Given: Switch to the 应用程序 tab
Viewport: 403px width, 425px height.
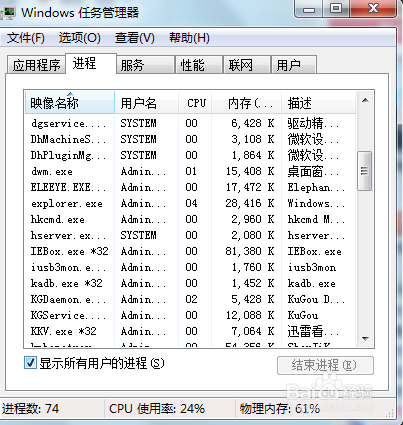Looking at the screenshot, I should pos(36,64).
